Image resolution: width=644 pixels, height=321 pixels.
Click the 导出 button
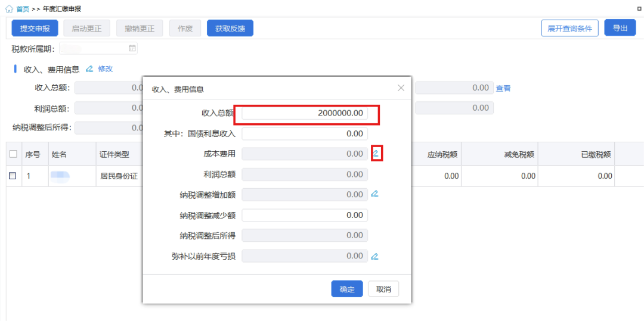tap(620, 28)
